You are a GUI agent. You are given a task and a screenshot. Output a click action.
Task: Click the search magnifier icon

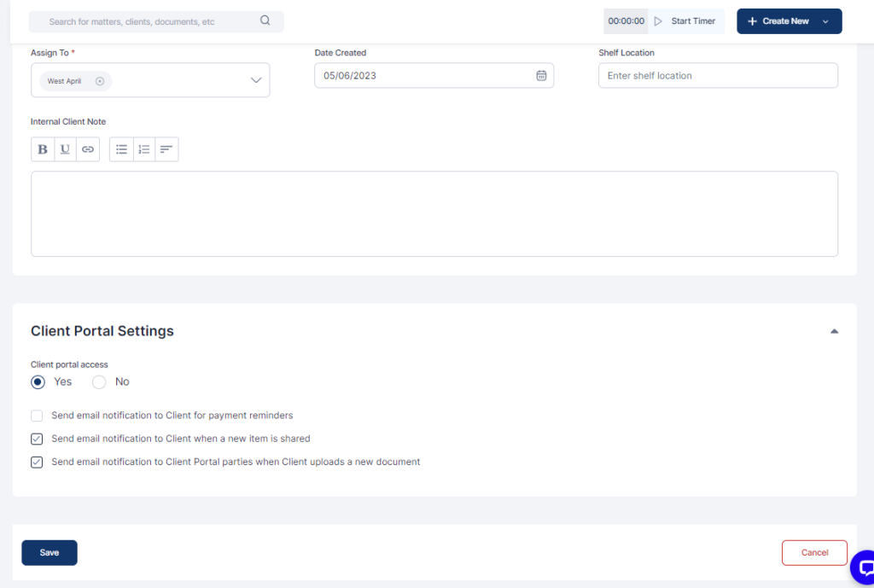tap(265, 21)
